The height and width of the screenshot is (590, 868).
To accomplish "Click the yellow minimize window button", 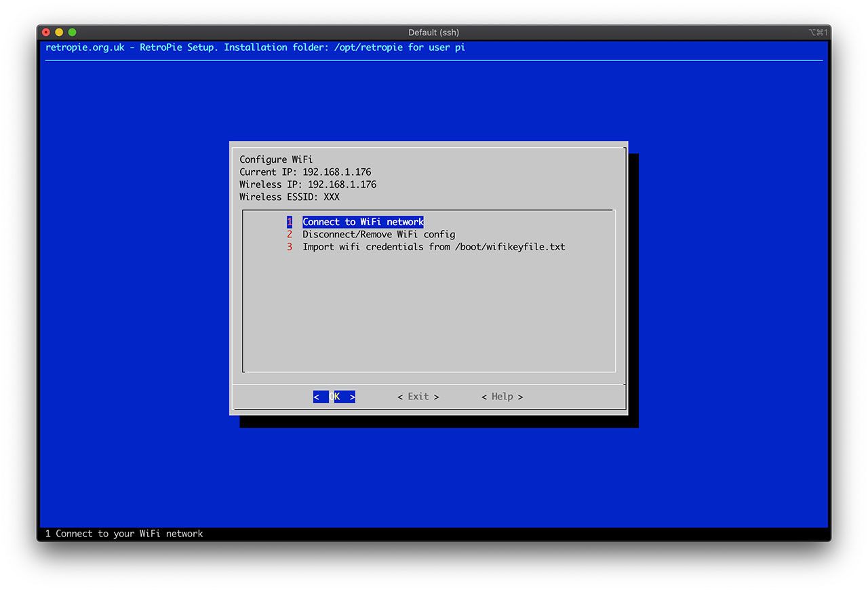I will [x=59, y=33].
